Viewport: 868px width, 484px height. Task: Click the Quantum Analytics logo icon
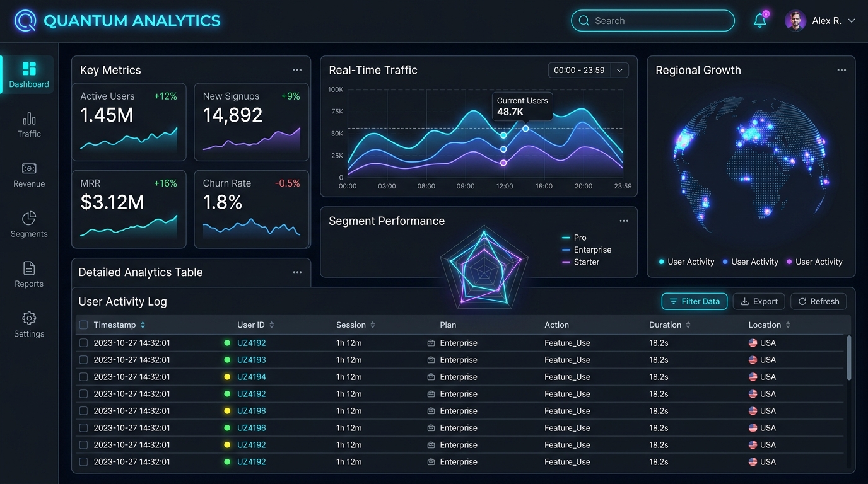pyautogui.click(x=25, y=21)
